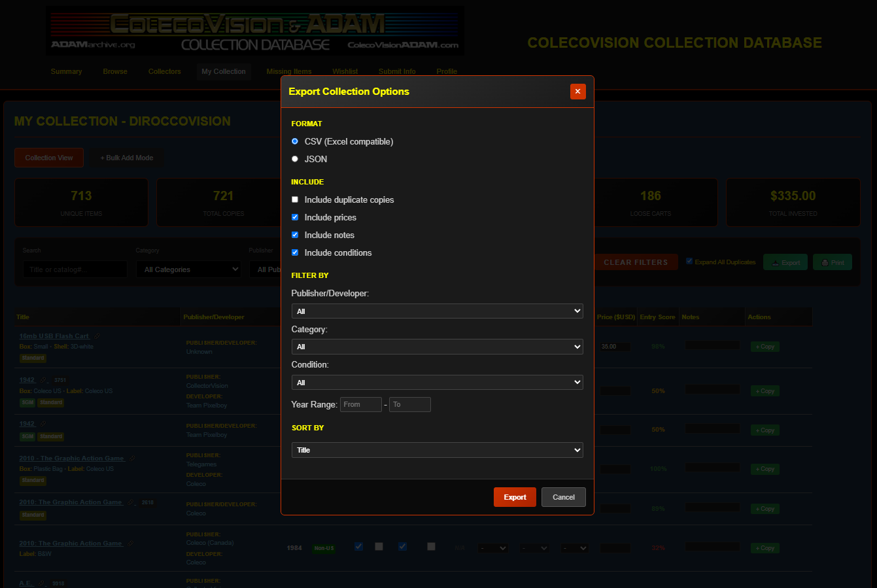The image size is (877, 588).
Task: Click the green toolbar Export icon beside Print
Action: tap(775, 263)
